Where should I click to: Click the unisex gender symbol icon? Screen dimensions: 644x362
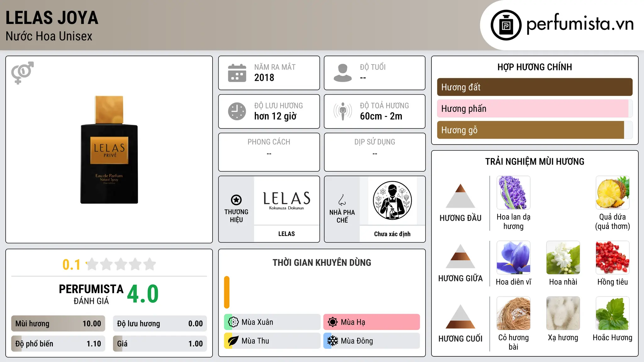[22, 73]
